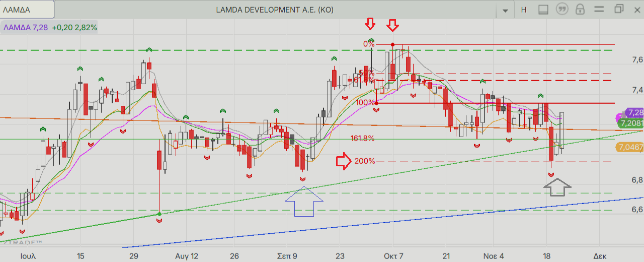The width and height of the screenshot is (644, 262).
Task: Select the Fibonacci 61.8% level label
Action: pyautogui.click(x=364, y=80)
